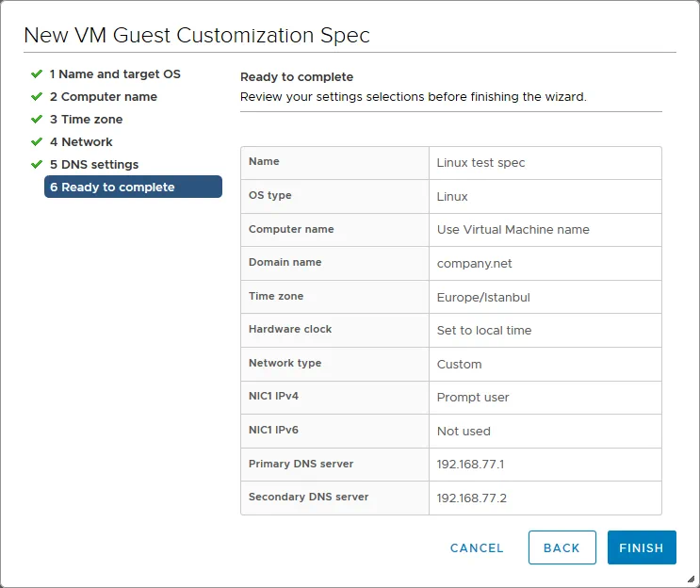
Task: Go to step 1 Name and target OS
Action: (115, 73)
